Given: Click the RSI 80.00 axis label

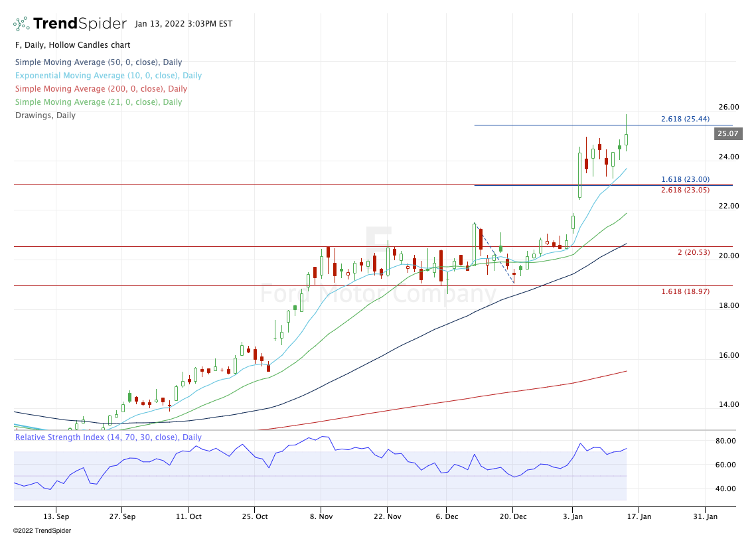Looking at the screenshot, I should point(725,441).
